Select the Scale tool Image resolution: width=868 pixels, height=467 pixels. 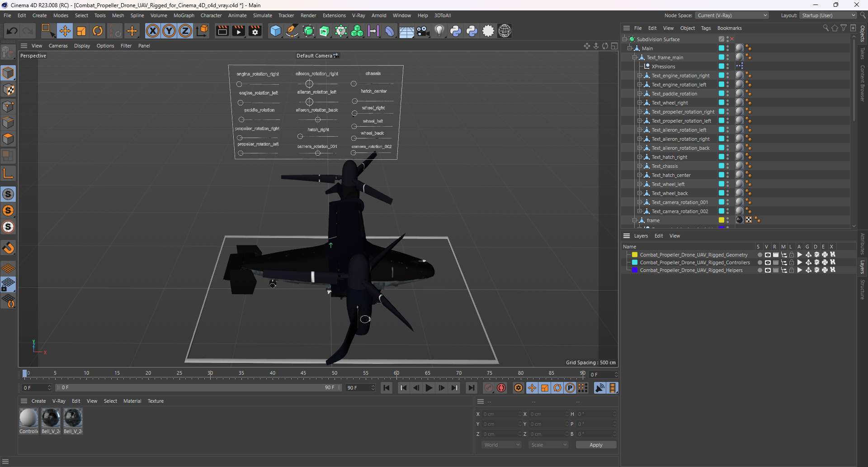(81, 31)
